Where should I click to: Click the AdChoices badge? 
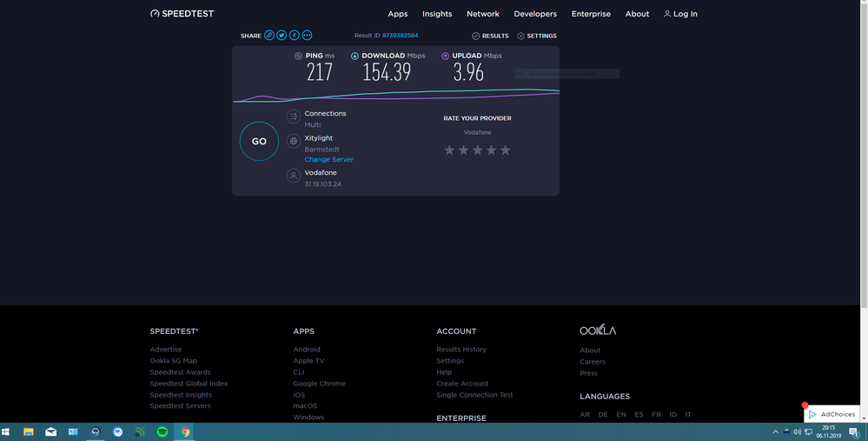(x=832, y=414)
